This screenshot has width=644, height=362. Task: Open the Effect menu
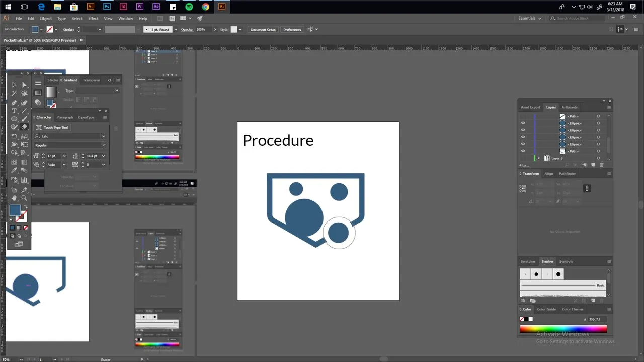tap(94, 18)
